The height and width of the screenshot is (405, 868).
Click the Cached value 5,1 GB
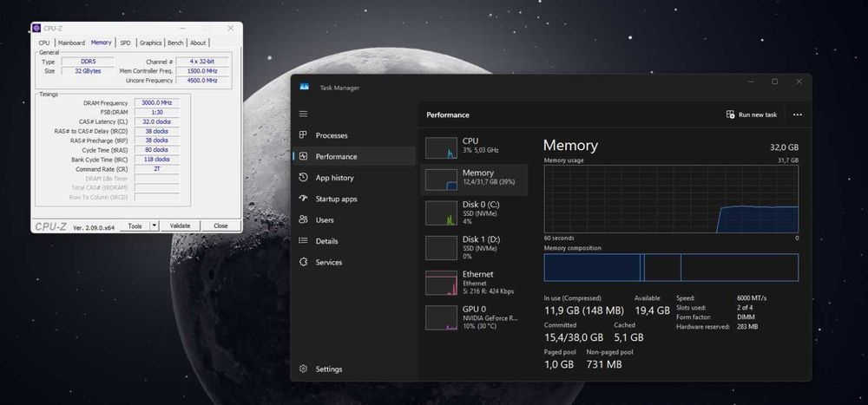pyautogui.click(x=628, y=337)
